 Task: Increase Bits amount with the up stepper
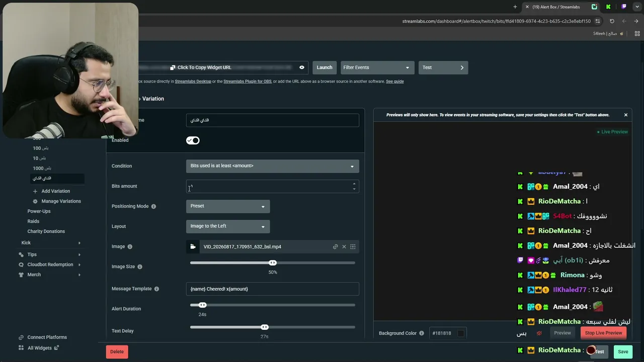pos(354,184)
